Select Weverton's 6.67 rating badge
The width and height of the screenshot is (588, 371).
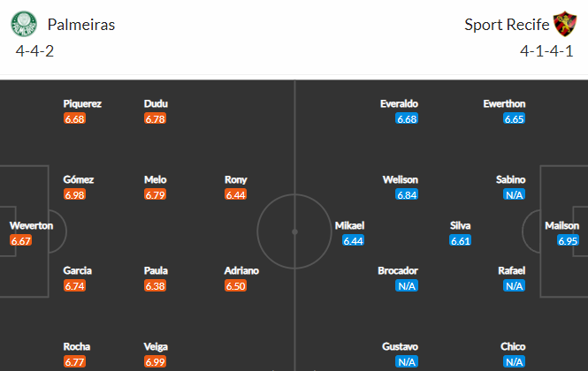coord(20,240)
